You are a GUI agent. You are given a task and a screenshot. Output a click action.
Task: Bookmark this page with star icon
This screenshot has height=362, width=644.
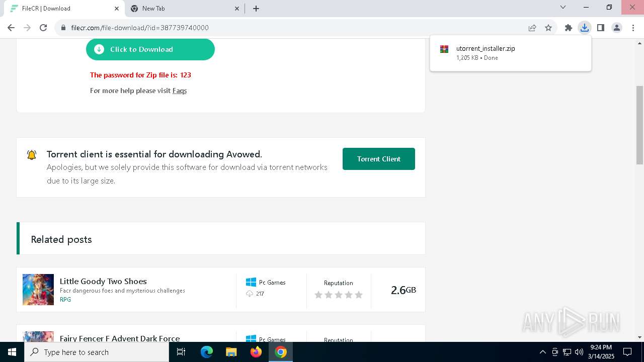tap(548, 28)
